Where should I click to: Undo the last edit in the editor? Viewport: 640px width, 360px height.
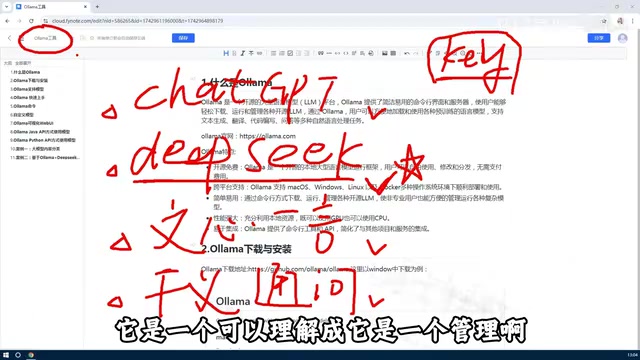(x=407, y=53)
